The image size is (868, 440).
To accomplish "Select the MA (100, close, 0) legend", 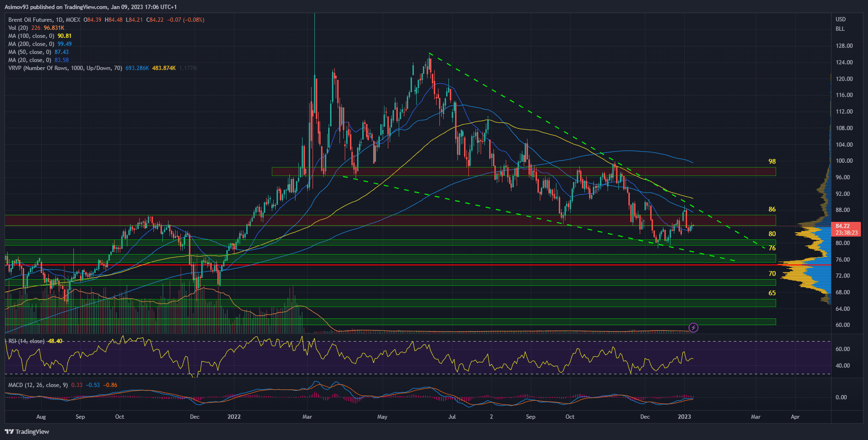I will [x=31, y=36].
